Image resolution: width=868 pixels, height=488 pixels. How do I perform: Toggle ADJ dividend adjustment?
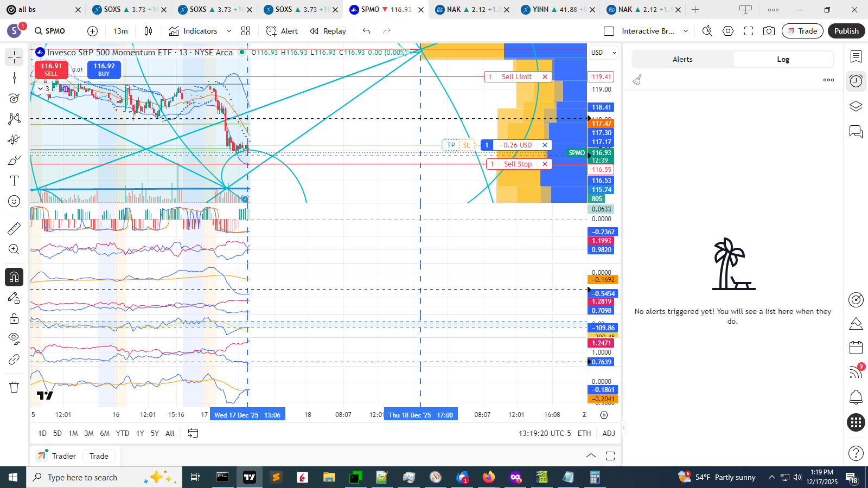coord(609,433)
